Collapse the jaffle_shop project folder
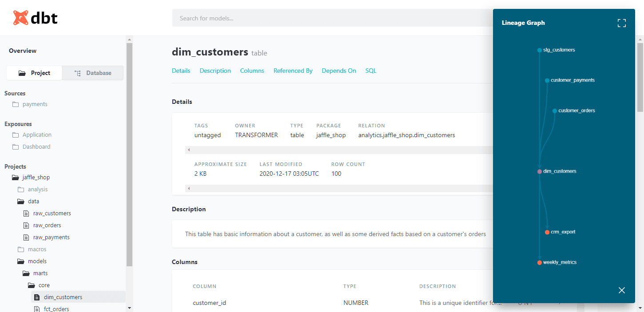The image size is (644, 312). click(x=36, y=178)
